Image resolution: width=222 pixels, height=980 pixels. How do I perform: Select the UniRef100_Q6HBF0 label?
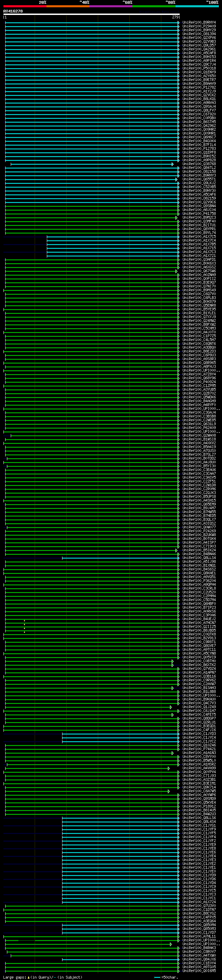(x=199, y=604)
